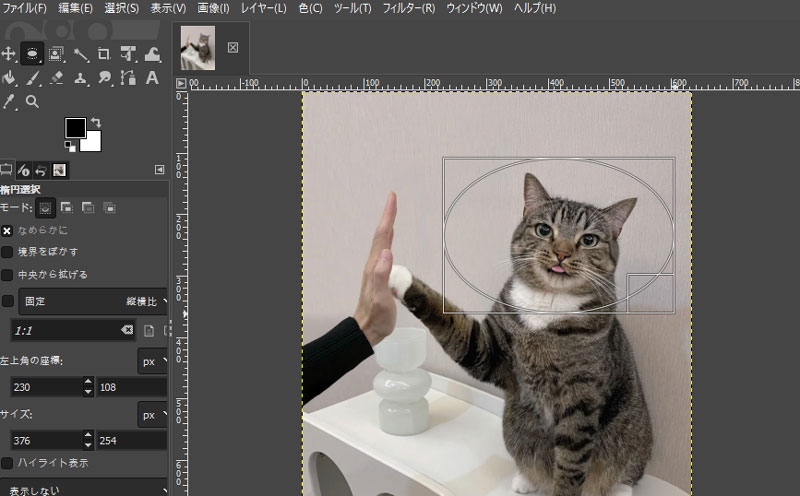The height and width of the screenshot is (496, 800).
Task: Open the 色(C) menu
Action: click(x=310, y=8)
